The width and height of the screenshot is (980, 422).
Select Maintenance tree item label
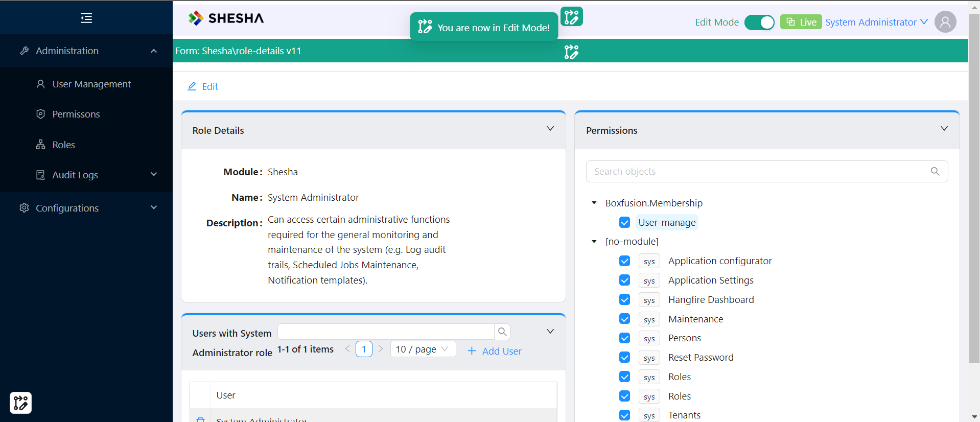tap(695, 319)
